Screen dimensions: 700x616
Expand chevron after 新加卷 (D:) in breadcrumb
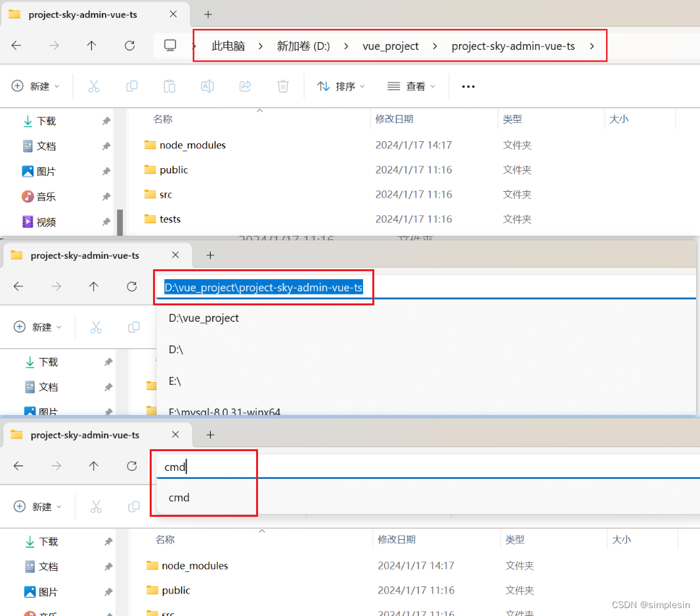pyautogui.click(x=346, y=46)
